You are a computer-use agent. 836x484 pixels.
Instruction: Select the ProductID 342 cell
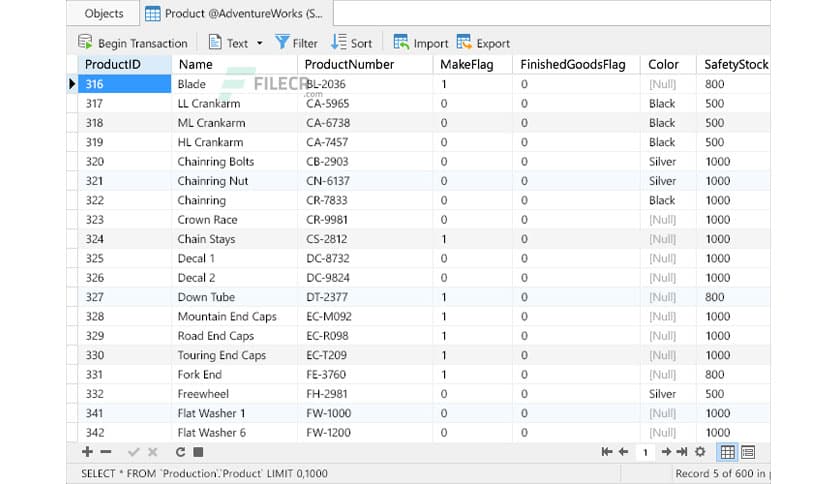pos(124,432)
